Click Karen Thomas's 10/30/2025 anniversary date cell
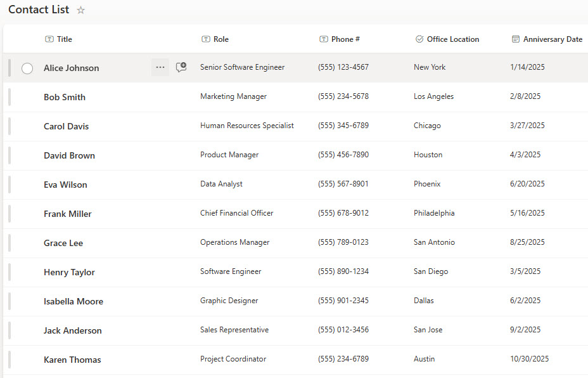Viewport: 588px width, 378px height. point(529,359)
